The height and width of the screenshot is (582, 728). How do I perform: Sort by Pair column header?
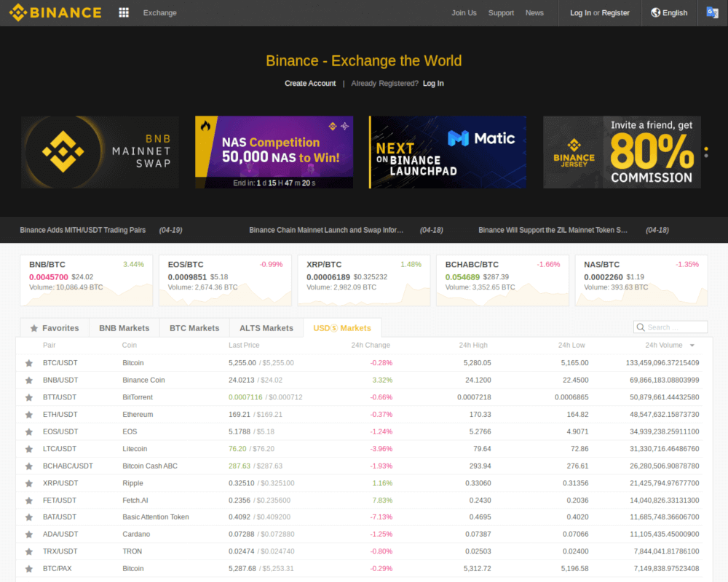pyautogui.click(x=50, y=346)
